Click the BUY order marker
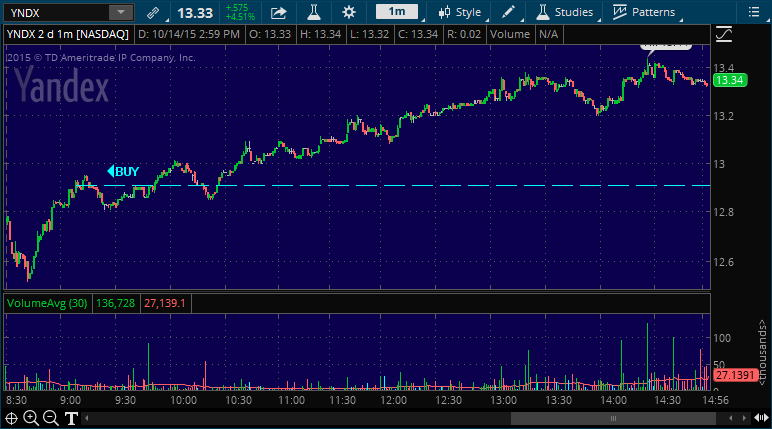The height and width of the screenshot is (429, 772). [x=123, y=171]
